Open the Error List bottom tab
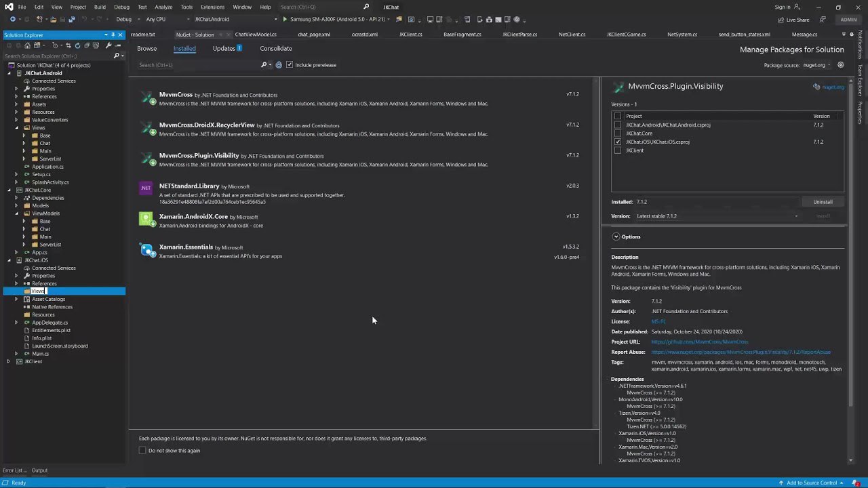The height and width of the screenshot is (488, 868). coord(15,470)
